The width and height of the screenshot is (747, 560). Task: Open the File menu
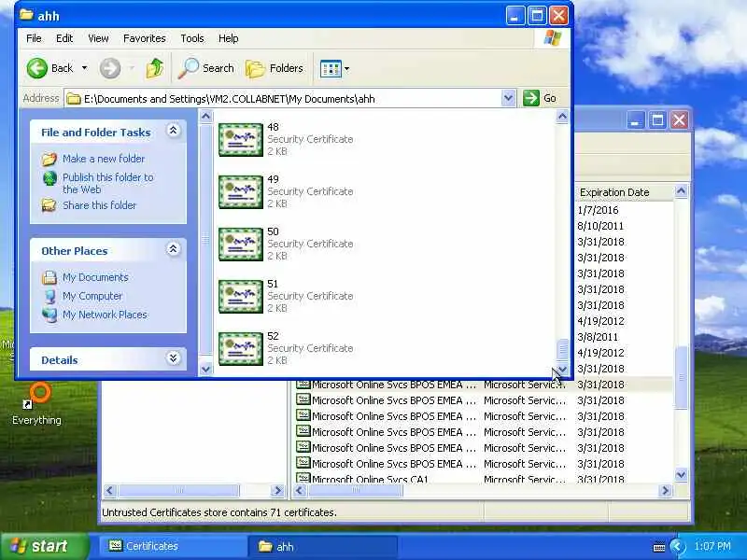pos(34,38)
